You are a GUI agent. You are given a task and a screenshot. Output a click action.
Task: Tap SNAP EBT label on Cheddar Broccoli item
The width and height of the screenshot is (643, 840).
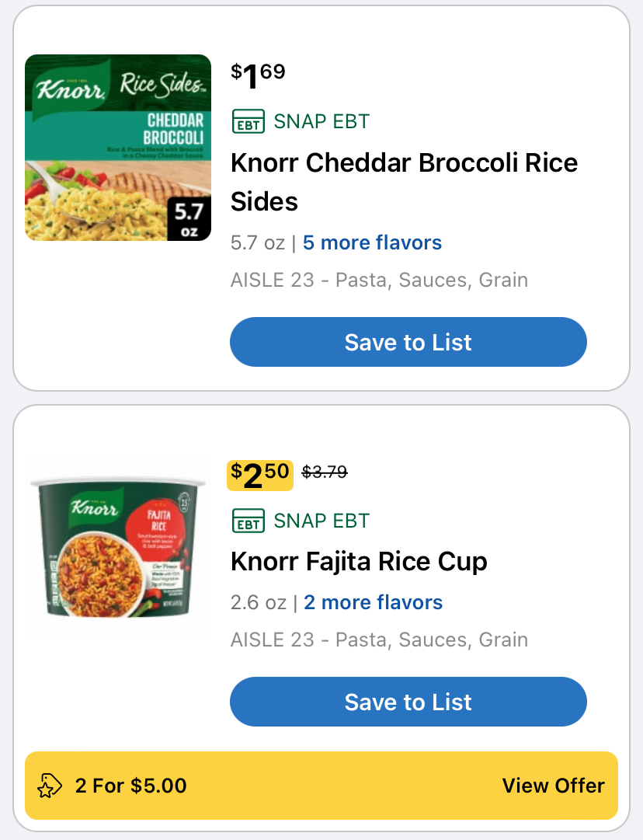point(321,121)
